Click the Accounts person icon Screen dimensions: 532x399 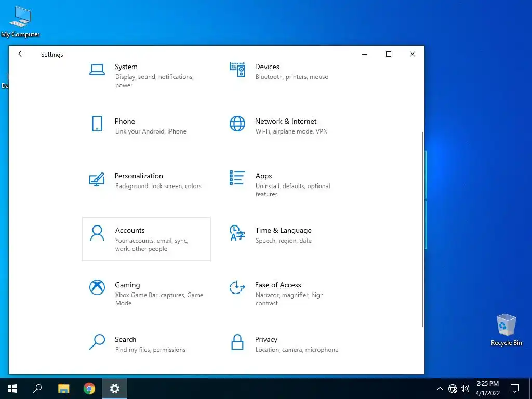pyautogui.click(x=97, y=233)
